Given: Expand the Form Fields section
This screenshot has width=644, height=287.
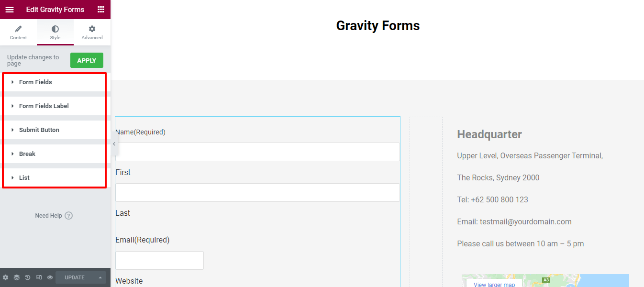Looking at the screenshot, I should [54, 82].
